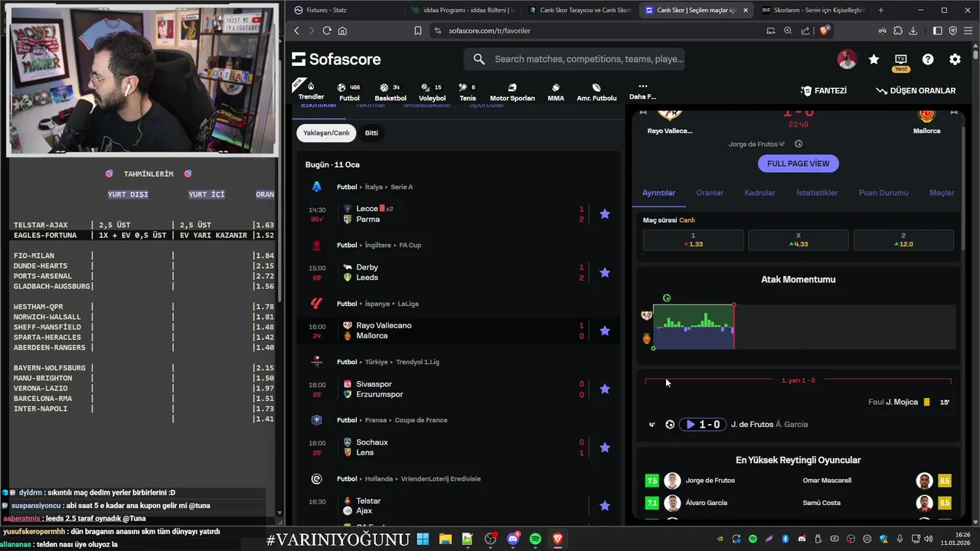This screenshot has height=551, width=980.
Task: Switch to the Kadrolar tab
Action: click(760, 193)
